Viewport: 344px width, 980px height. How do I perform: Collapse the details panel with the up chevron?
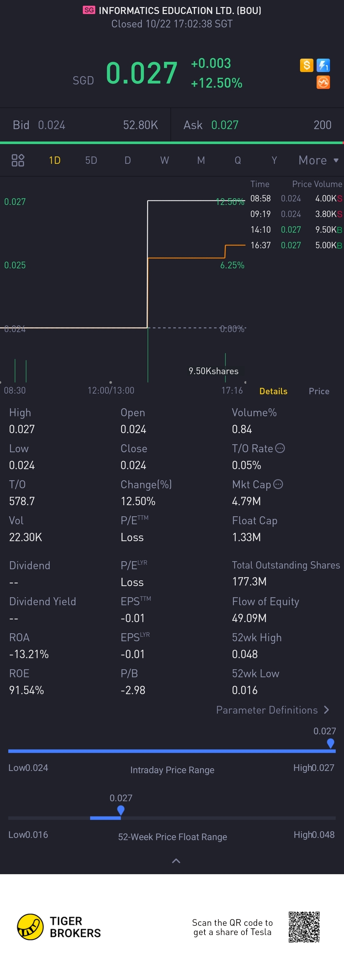point(176,860)
